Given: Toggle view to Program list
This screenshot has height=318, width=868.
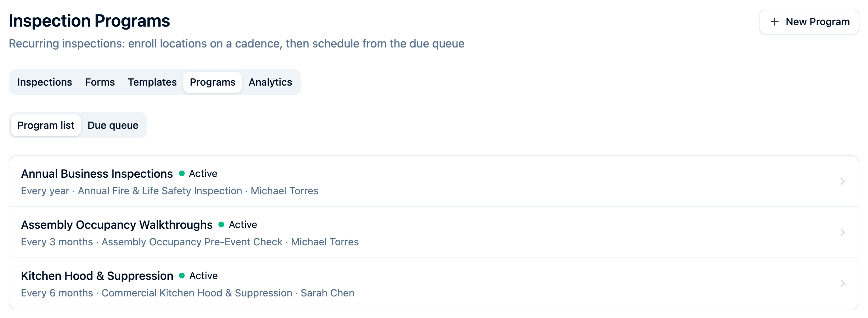Looking at the screenshot, I should click(46, 125).
